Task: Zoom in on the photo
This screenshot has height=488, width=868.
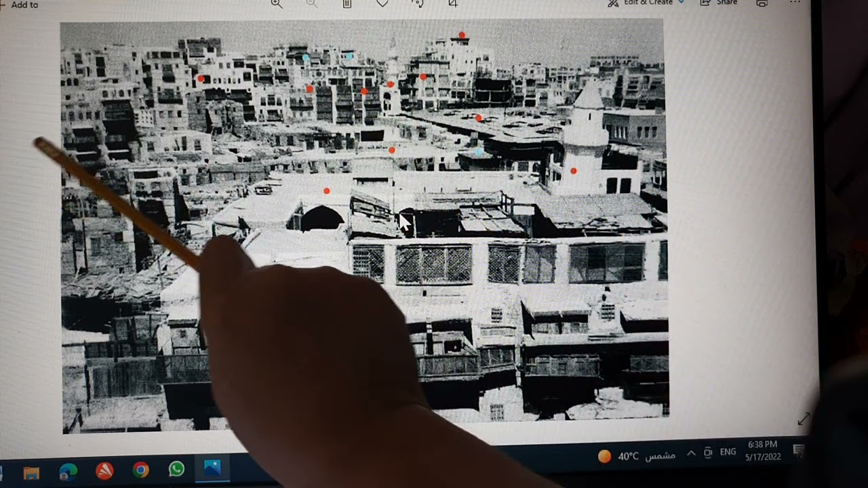Action: [276, 3]
